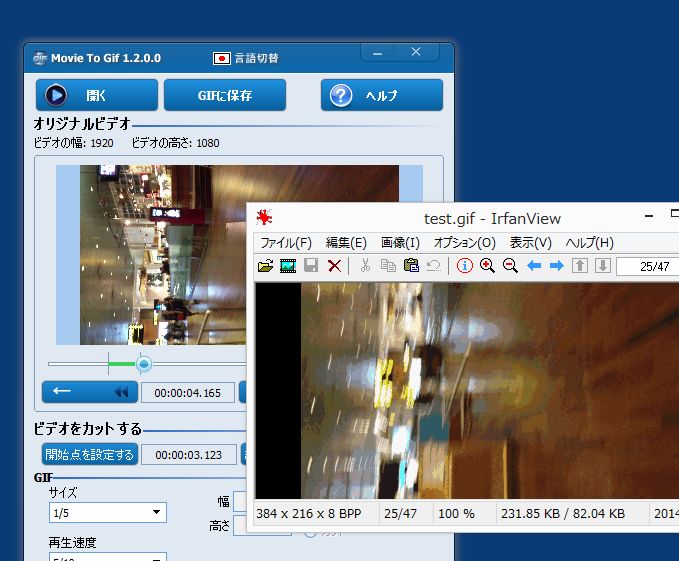
Task: Open the ファイル(F) menu in IrfanView
Action: point(286,243)
